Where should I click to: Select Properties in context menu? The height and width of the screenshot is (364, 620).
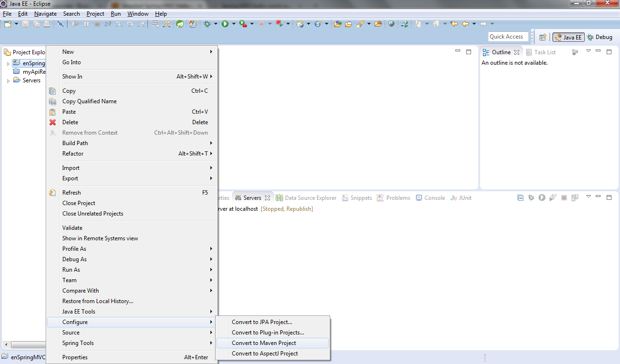coord(132,357)
